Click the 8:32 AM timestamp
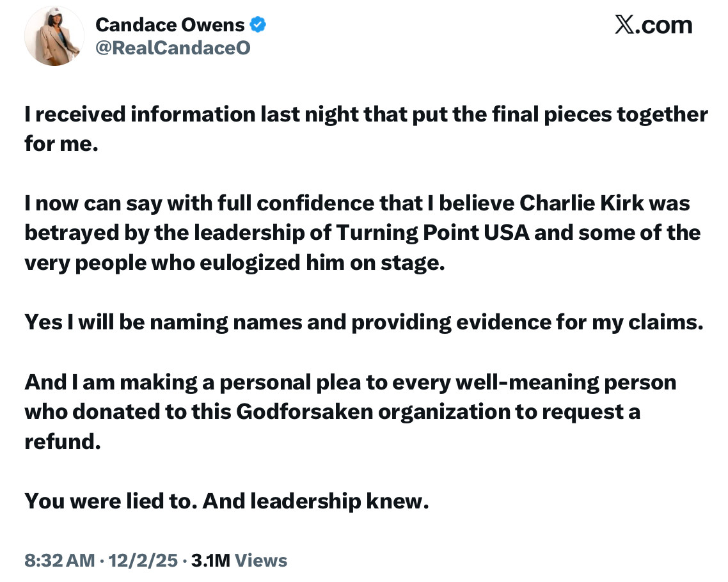Screen dimensions: 728x582 click(x=59, y=560)
